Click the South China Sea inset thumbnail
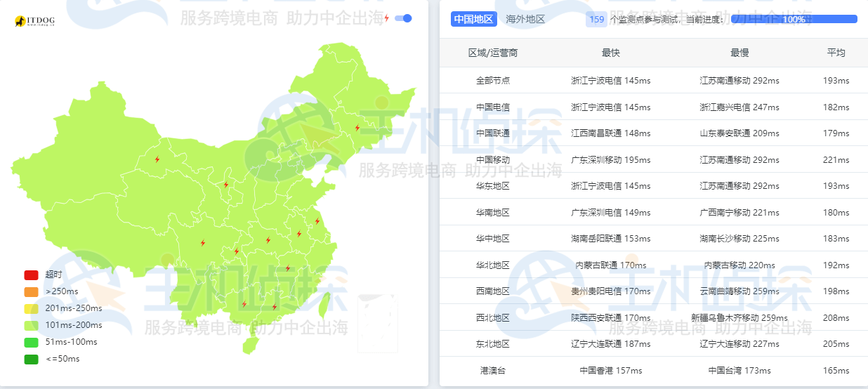868x389 pixels. pyautogui.click(x=377, y=323)
